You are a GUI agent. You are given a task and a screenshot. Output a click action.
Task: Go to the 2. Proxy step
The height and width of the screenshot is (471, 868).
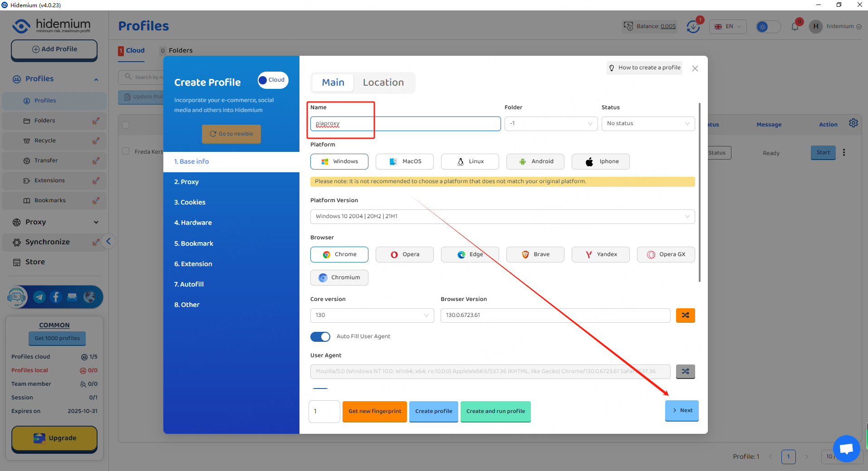[186, 182]
